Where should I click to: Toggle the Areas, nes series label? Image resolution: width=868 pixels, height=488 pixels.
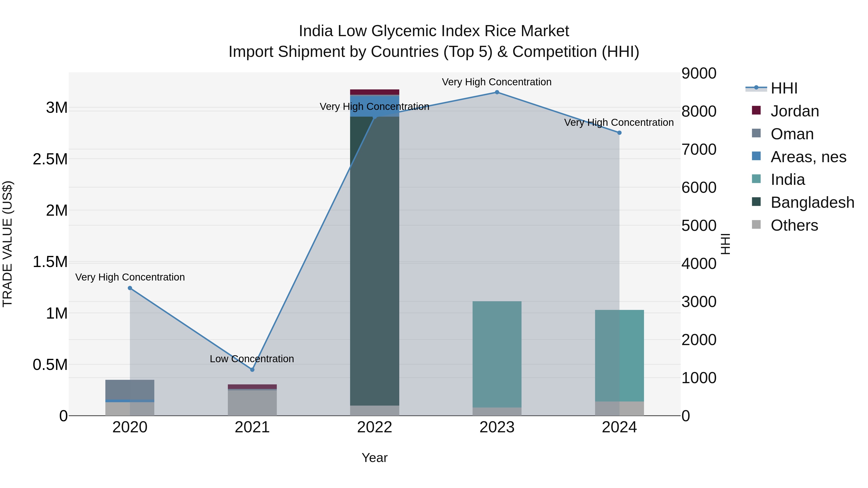809,157
